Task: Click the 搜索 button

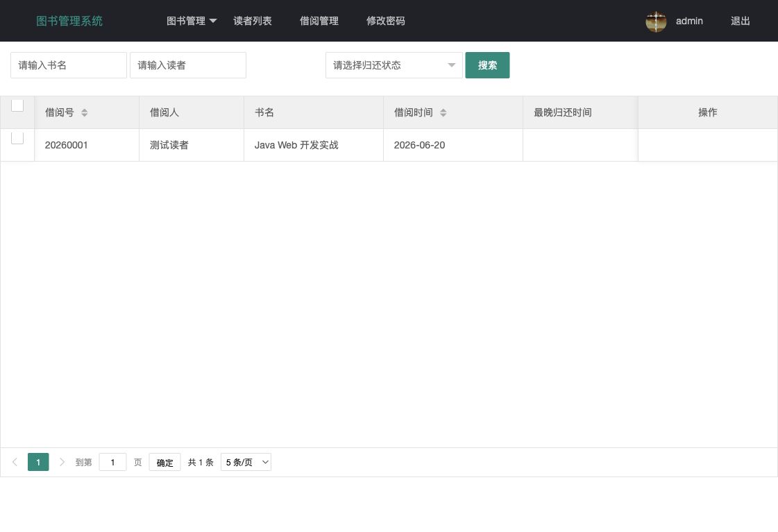Action: (487, 65)
